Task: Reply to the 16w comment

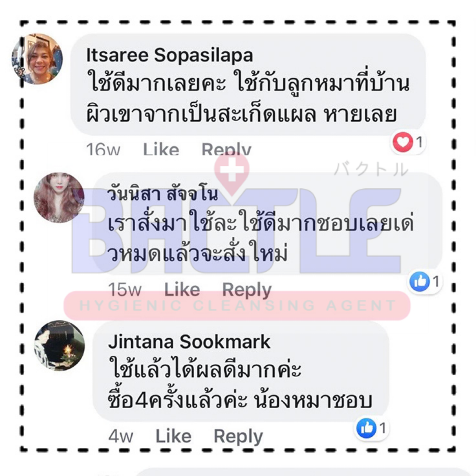Action: [x=227, y=149]
